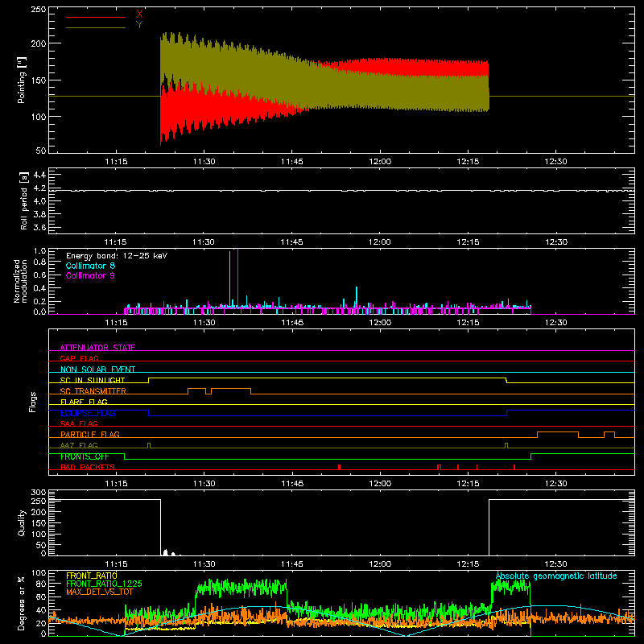
Task: Click the 1.0 tick on modulation axis
Action: click(x=39, y=251)
